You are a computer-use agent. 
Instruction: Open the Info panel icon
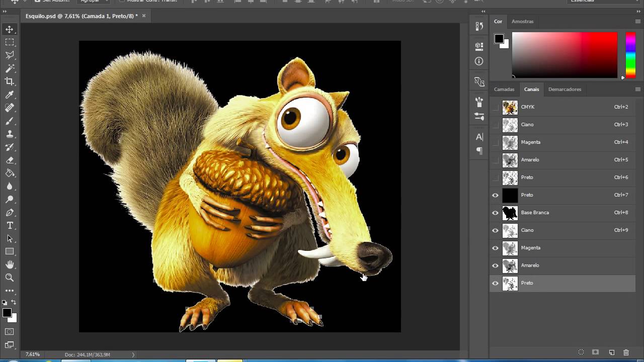point(479,61)
